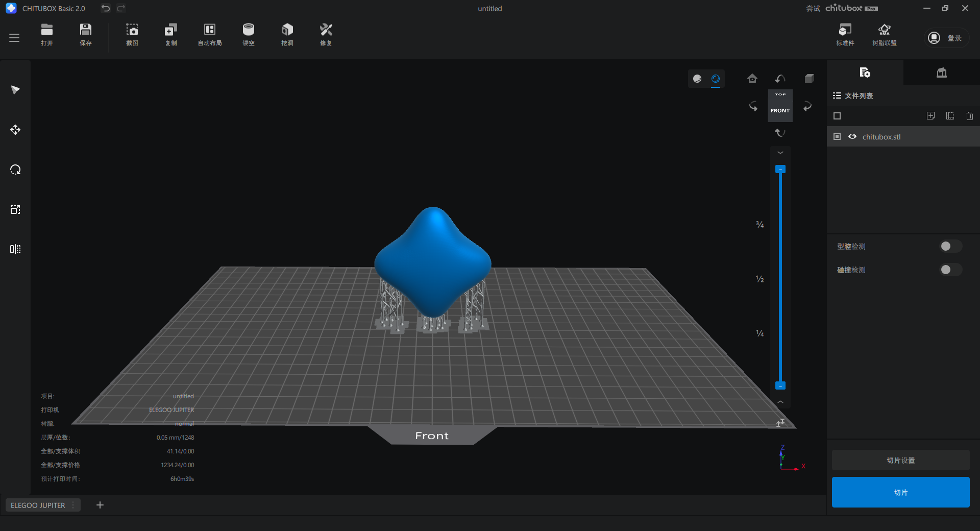The image size is (980, 531).
Task: Click the delete trash icon in file list
Action: [x=970, y=116]
